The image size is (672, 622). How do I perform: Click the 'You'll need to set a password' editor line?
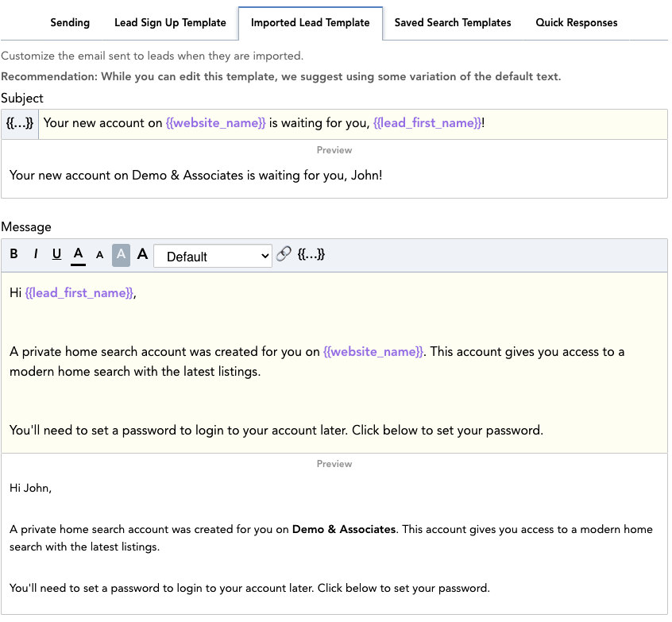[276, 431]
